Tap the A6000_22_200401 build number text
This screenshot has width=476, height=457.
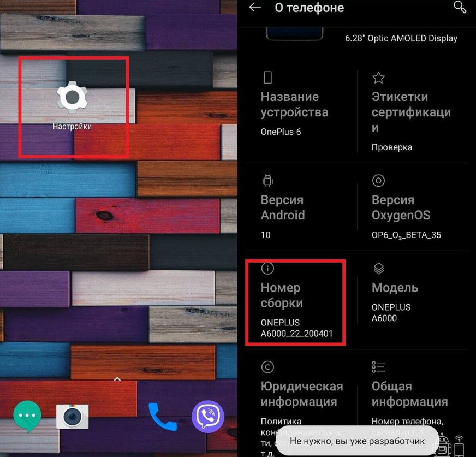coord(296,334)
